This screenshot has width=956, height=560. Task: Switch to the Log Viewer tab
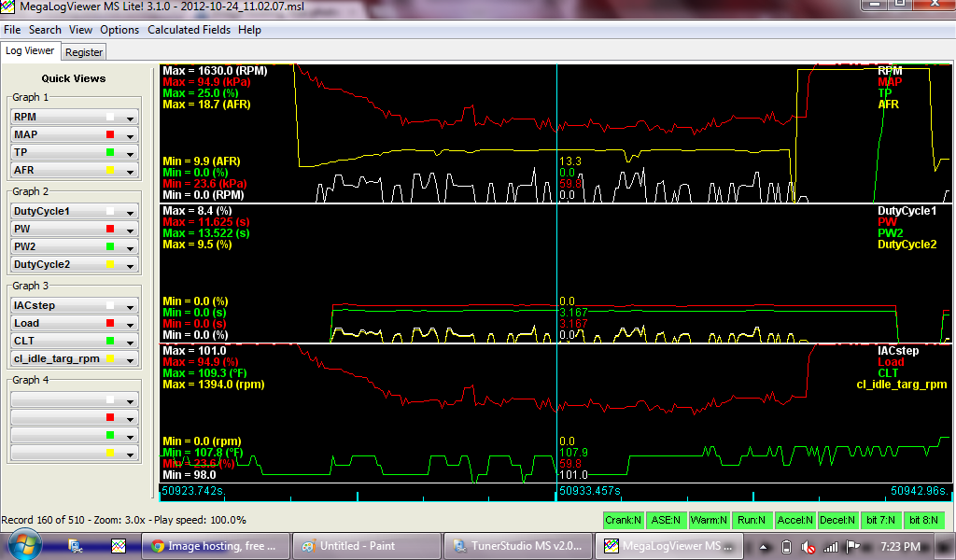click(30, 51)
